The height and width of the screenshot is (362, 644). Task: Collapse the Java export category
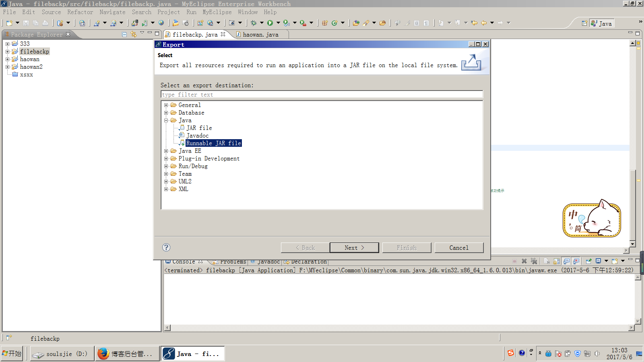(x=166, y=120)
